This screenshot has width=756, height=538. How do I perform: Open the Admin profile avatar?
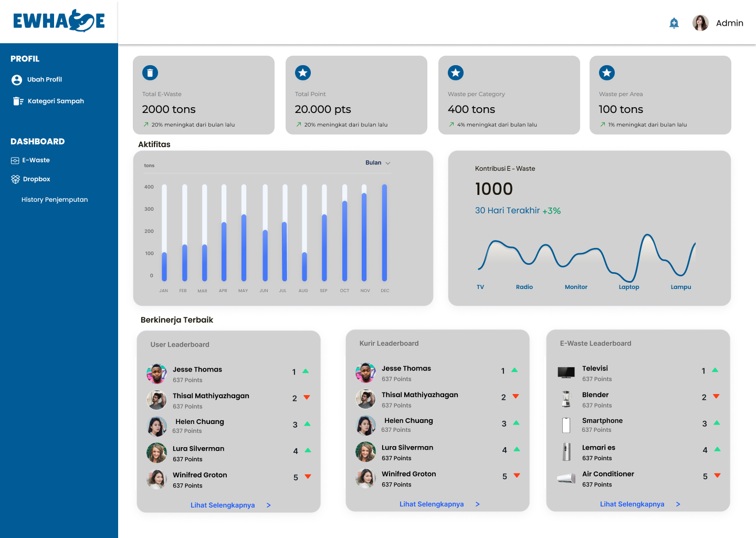tap(700, 23)
